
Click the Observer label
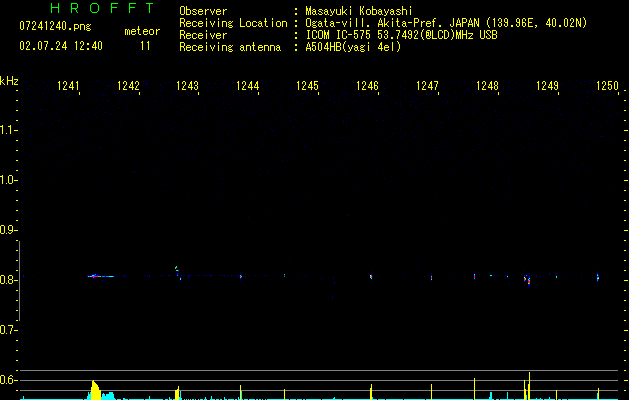click(x=203, y=11)
